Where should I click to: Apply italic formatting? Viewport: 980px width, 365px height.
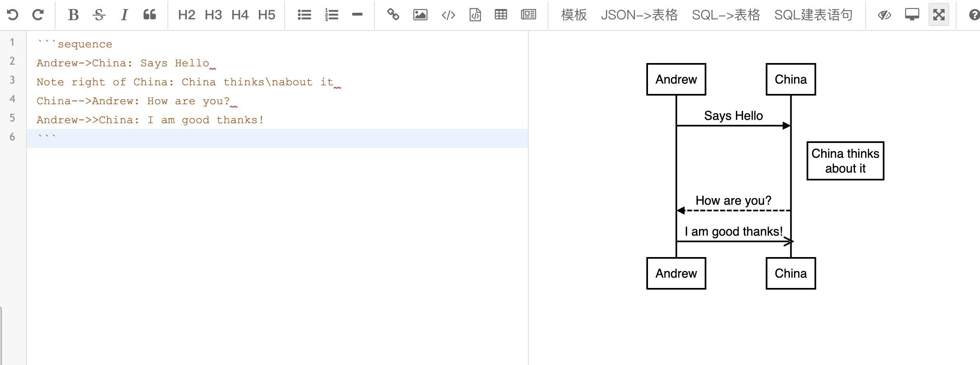[x=124, y=15]
